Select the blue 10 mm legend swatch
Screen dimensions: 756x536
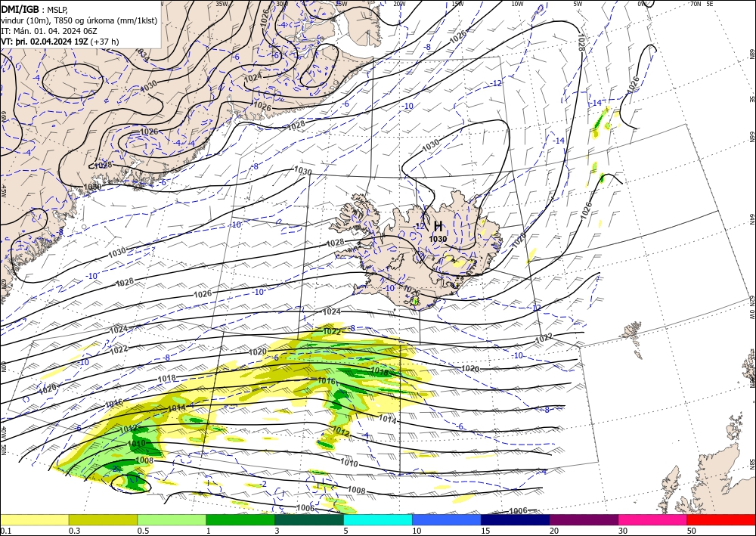tap(447, 520)
